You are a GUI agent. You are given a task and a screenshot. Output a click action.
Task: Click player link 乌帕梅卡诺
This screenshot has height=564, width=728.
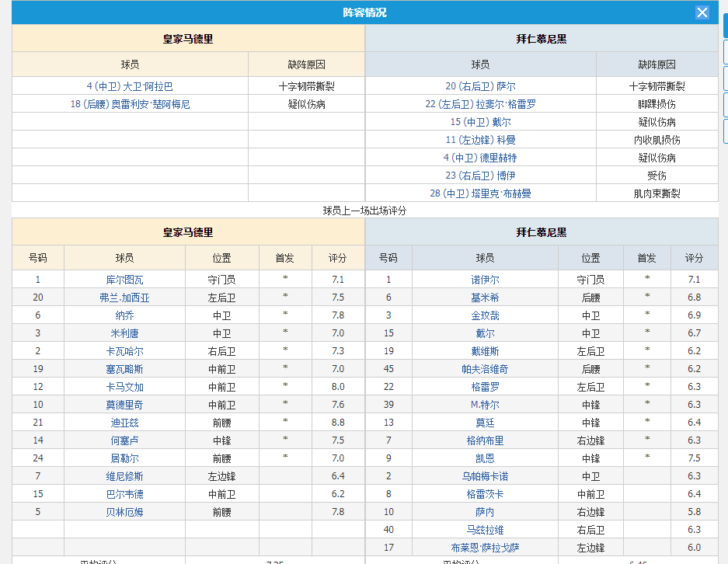click(x=485, y=476)
